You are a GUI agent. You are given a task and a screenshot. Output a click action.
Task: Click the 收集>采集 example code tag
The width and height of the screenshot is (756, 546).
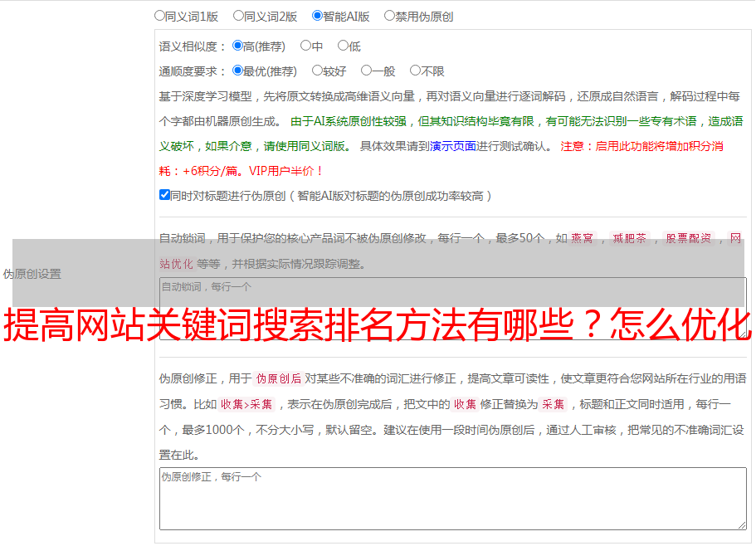(x=246, y=404)
